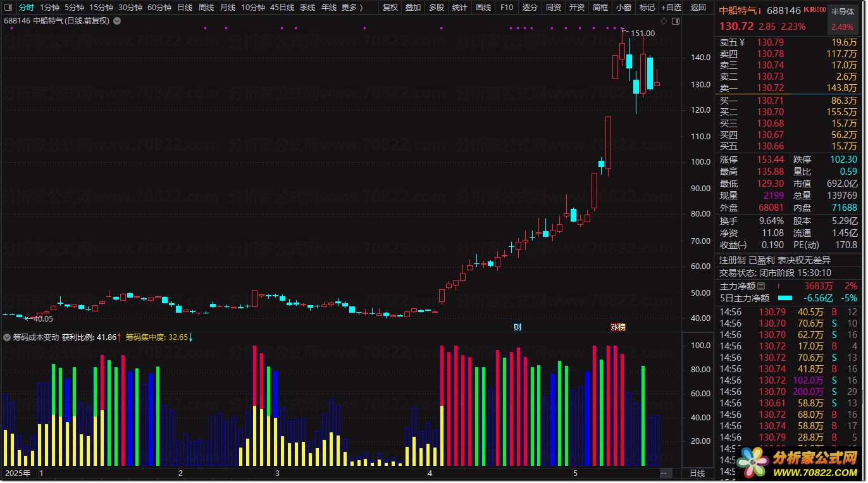The image size is (868, 483).
Task: Click the 日线 period label at chart bottom
Action: click(697, 474)
